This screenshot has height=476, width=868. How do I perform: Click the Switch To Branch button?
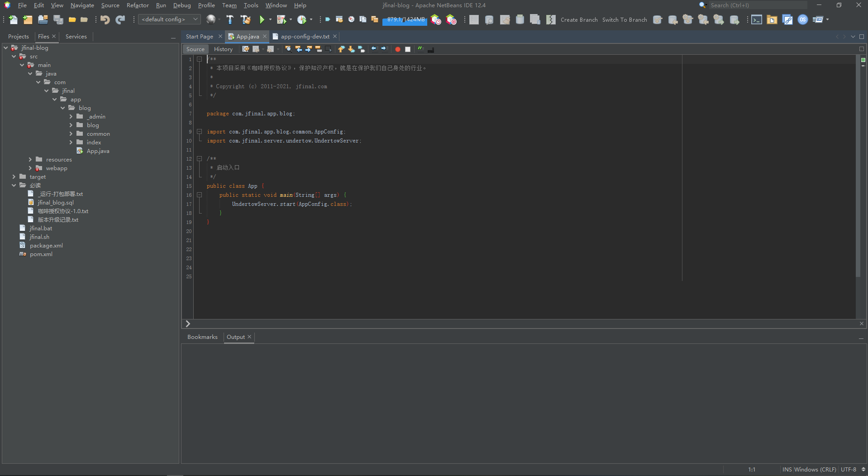coord(624,20)
